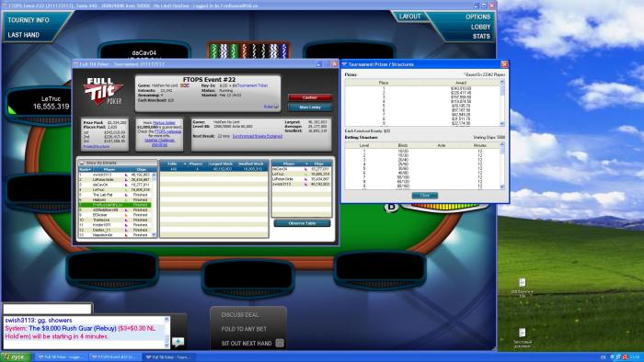
Task: Open Last Hand history
Action: (23, 35)
